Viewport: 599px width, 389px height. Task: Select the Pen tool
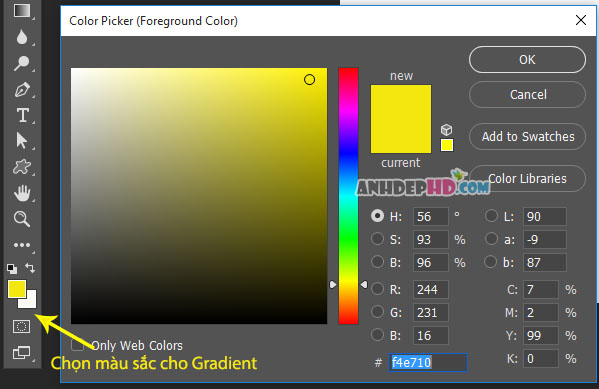pyautogui.click(x=22, y=90)
